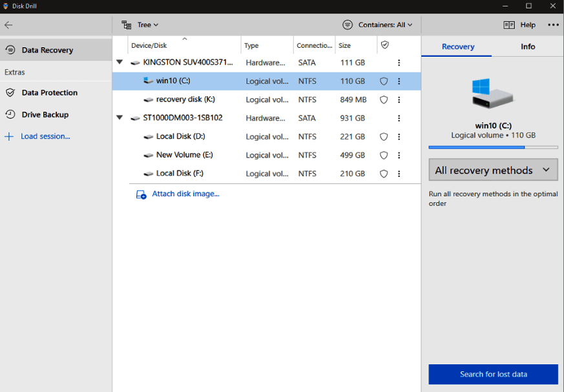Viewport: 564px width, 392px height.
Task: Toggle the protection shield for recovery disk (K:)
Action: pos(383,100)
